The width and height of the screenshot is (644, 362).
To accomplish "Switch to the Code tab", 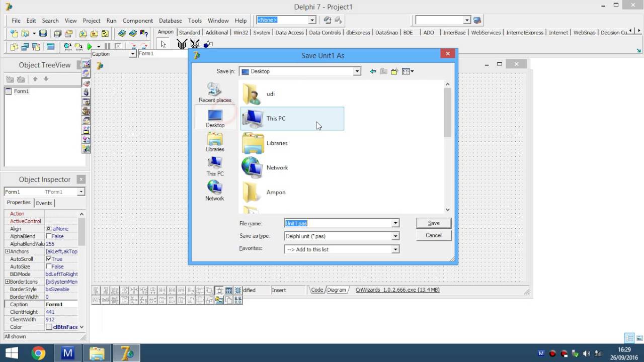I will coord(317,290).
